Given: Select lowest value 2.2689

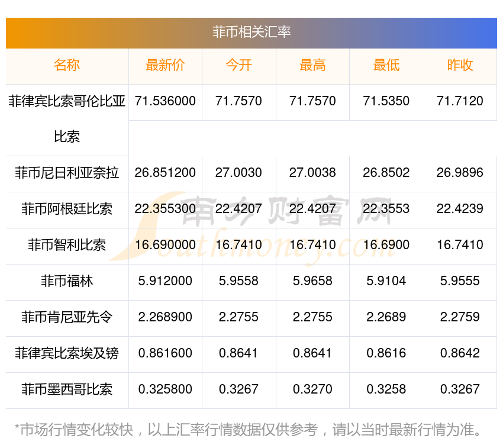Looking at the screenshot, I should pyautogui.click(x=386, y=317).
